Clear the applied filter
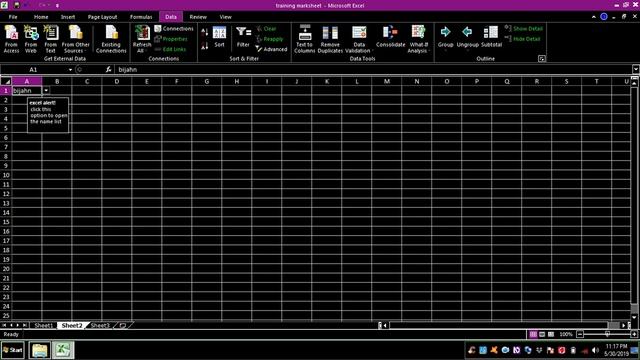This screenshot has height=360, width=640. (266, 29)
